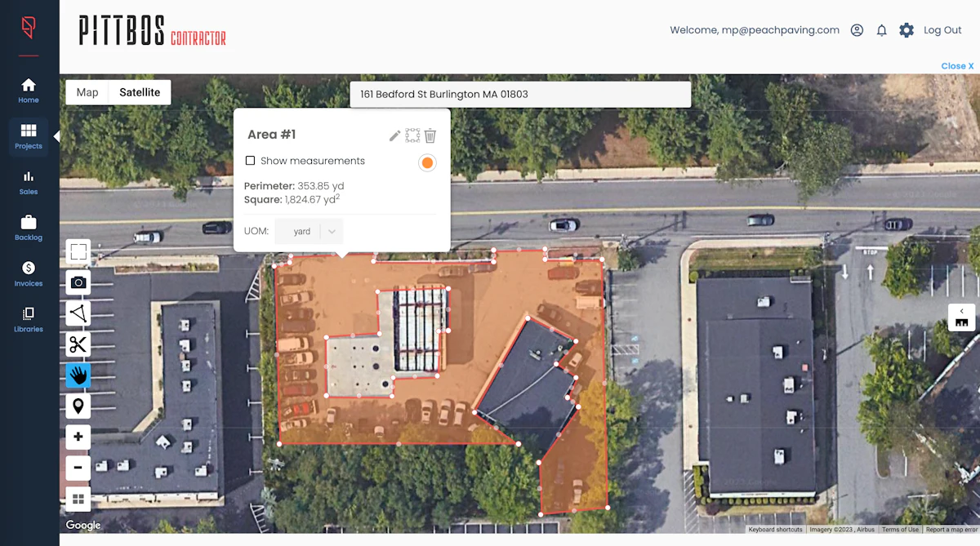Select the scissors cut tool
Viewport: 980px width, 546px height.
tap(78, 344)
